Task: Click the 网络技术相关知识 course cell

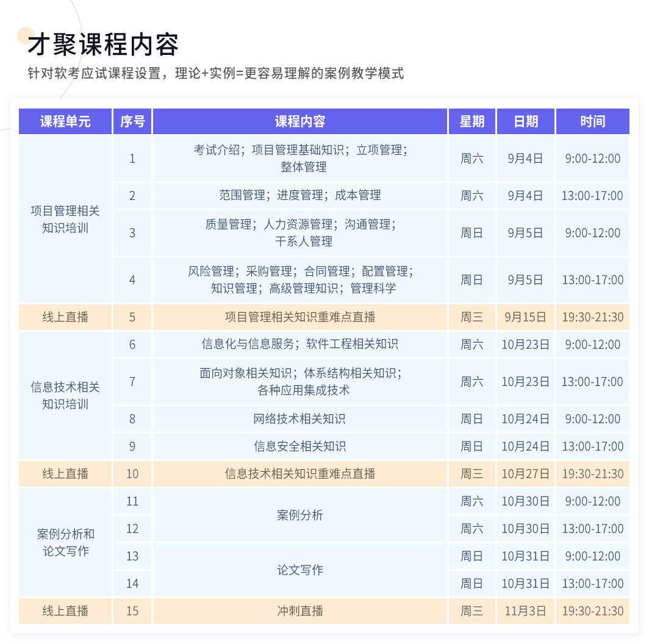Action: 300,419
